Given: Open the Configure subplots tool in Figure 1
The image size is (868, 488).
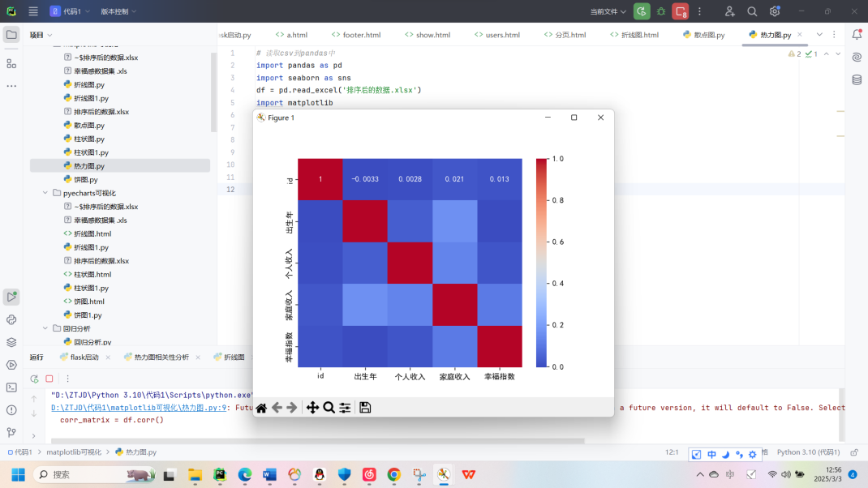Looking at the screenshot, I should [345, 408].
